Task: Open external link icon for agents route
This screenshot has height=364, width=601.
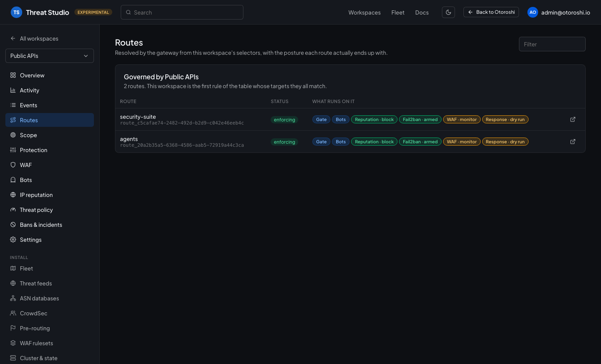Action: click(573, 142)
